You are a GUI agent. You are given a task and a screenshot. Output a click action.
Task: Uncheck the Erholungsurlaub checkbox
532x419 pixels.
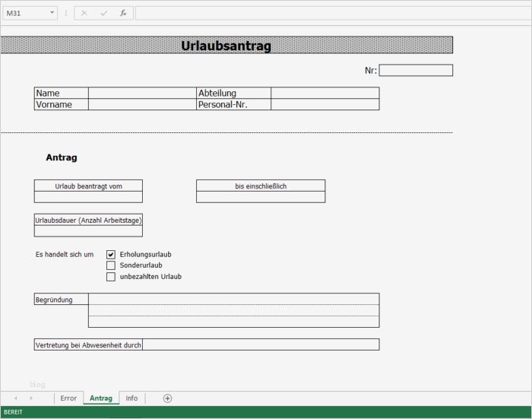point(111,254)
